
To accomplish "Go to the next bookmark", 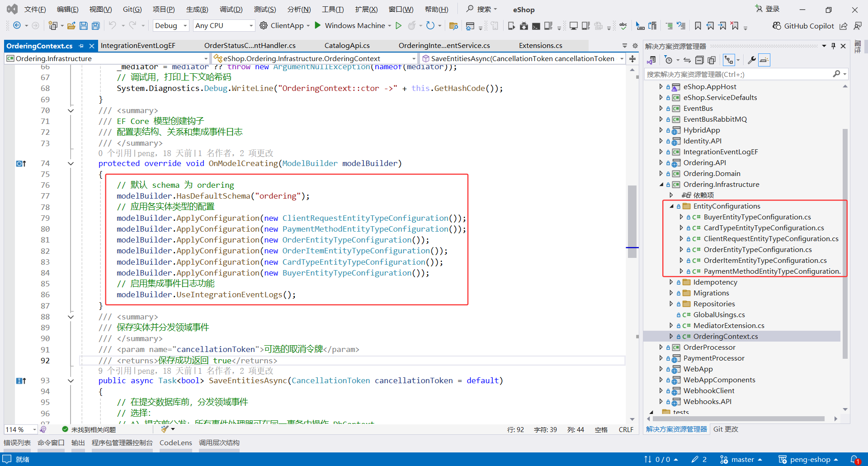I will click(x=722, y=26).
